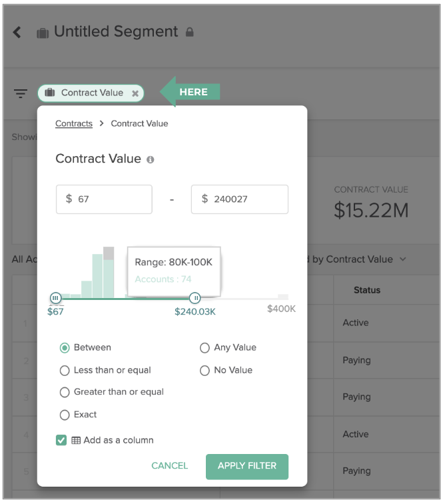Click the CANCEL button
Viewport: 445px width, 504px height.
tap(170, 466)
